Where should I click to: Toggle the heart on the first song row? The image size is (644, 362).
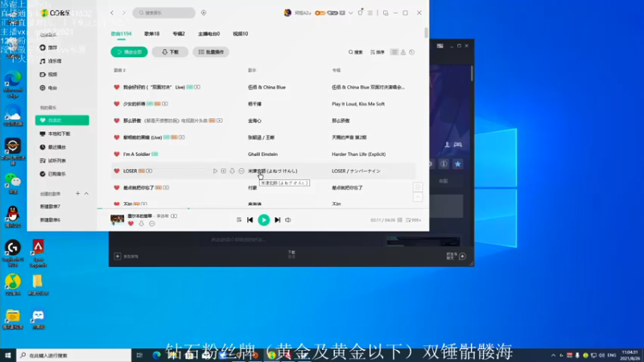click(x=117, y=87)
